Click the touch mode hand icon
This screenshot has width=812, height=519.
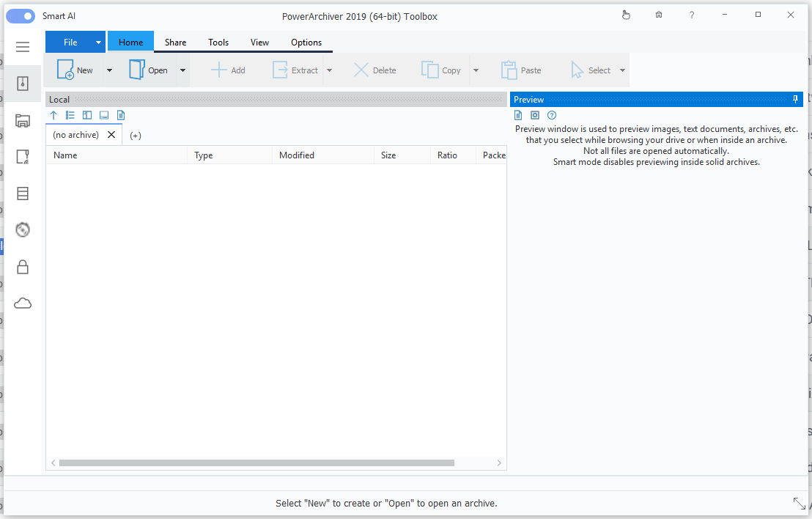(x=626, y=15)
